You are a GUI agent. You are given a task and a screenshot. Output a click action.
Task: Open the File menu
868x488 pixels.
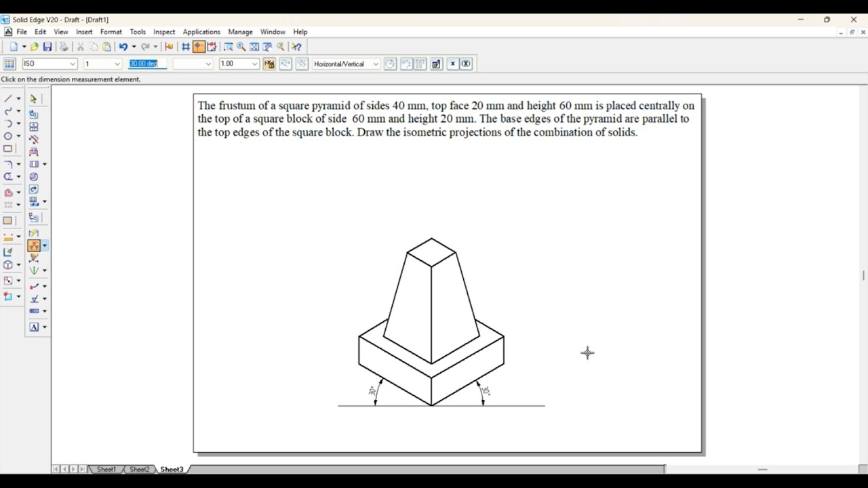(22, 32)
